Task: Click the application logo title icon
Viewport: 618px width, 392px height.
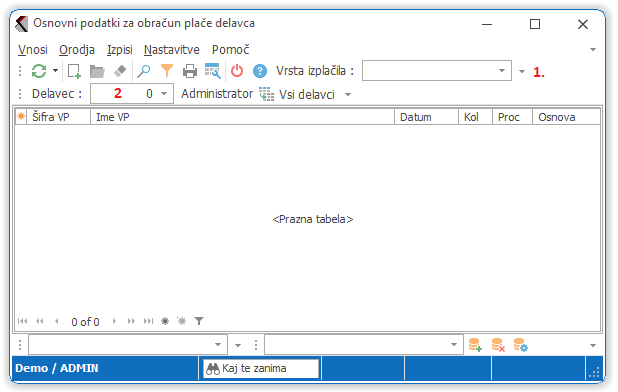Action: (21, 24)
